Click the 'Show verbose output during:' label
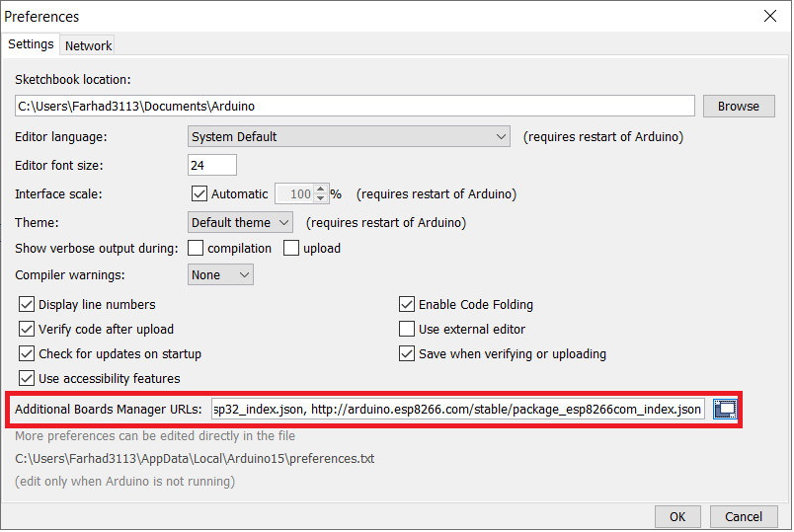 point(97,248)
